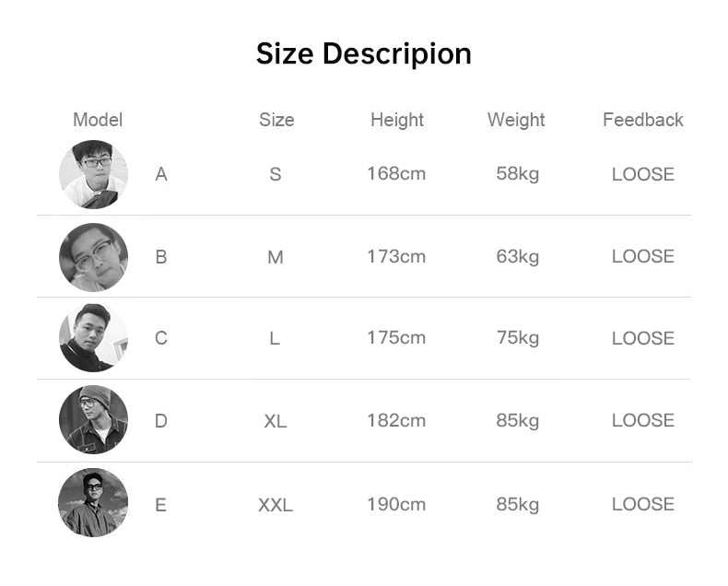
Task: Select the size XXL cell
Action: point(276,505)
